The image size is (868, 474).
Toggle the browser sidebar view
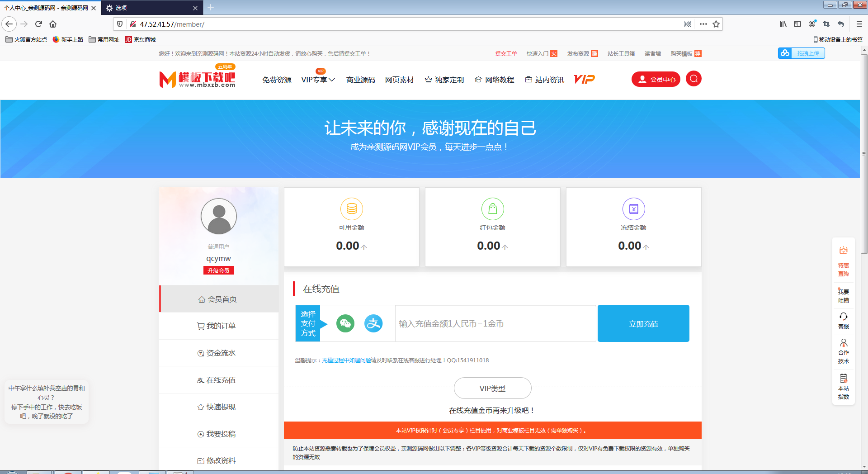tap(797, 24)
